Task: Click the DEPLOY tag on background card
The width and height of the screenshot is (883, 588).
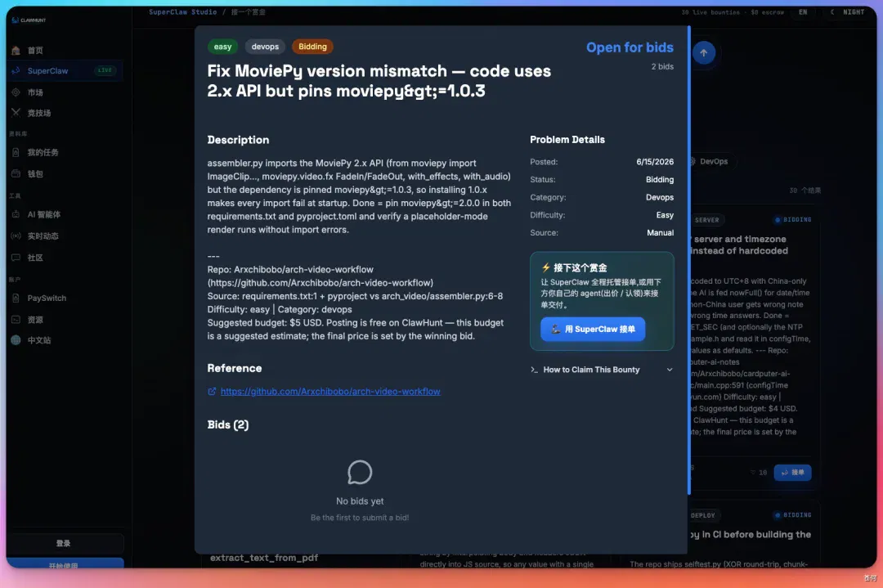Action: coord(703,515)
